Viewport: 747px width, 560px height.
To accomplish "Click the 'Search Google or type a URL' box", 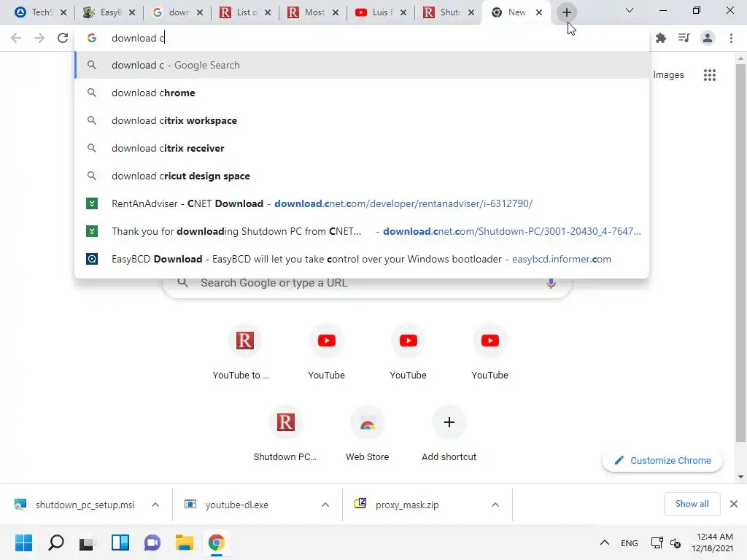I will (x=367, y=284).
